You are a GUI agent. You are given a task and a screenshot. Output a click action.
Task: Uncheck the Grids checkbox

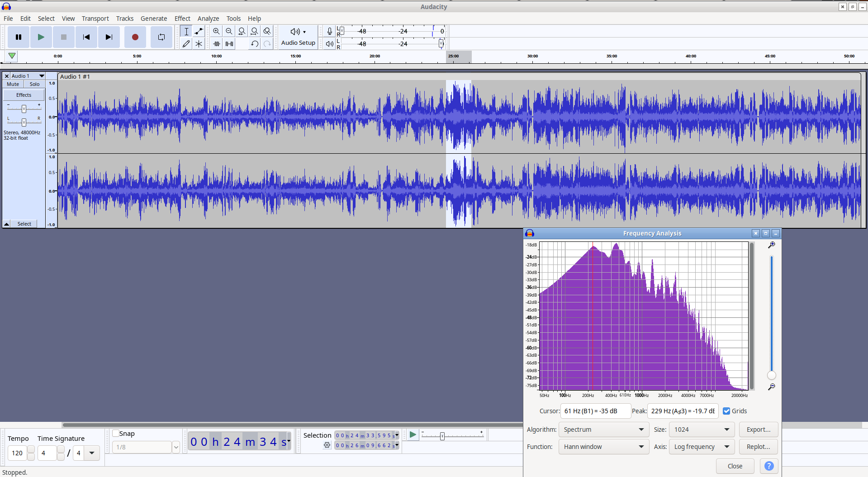726,411
